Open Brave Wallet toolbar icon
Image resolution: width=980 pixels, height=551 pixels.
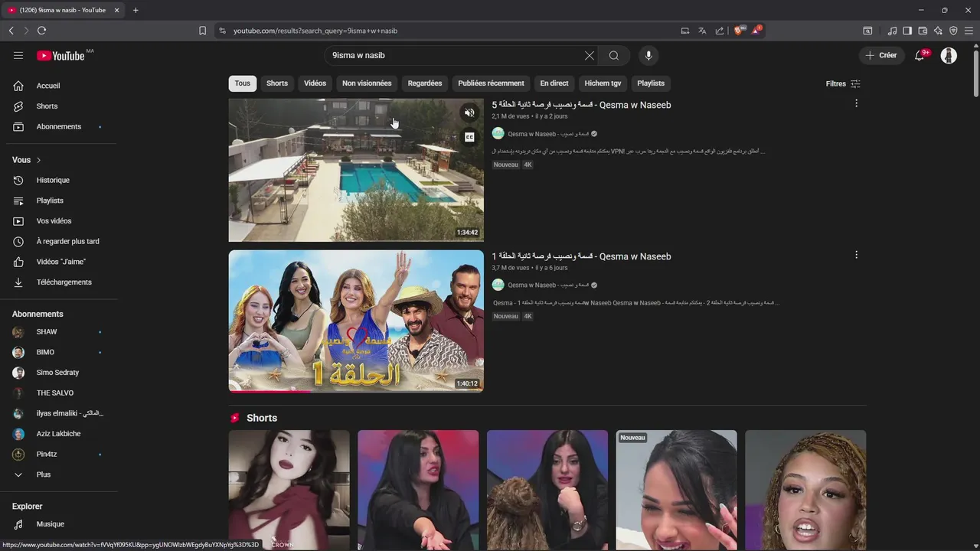click(923, 31)
